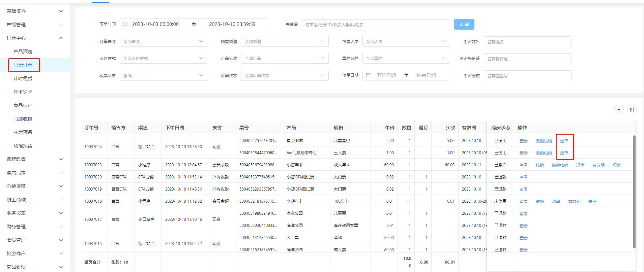Screen dimensions: 644x272
Task: Open 座席预留 in the sidebar
Action: point(23,132)
